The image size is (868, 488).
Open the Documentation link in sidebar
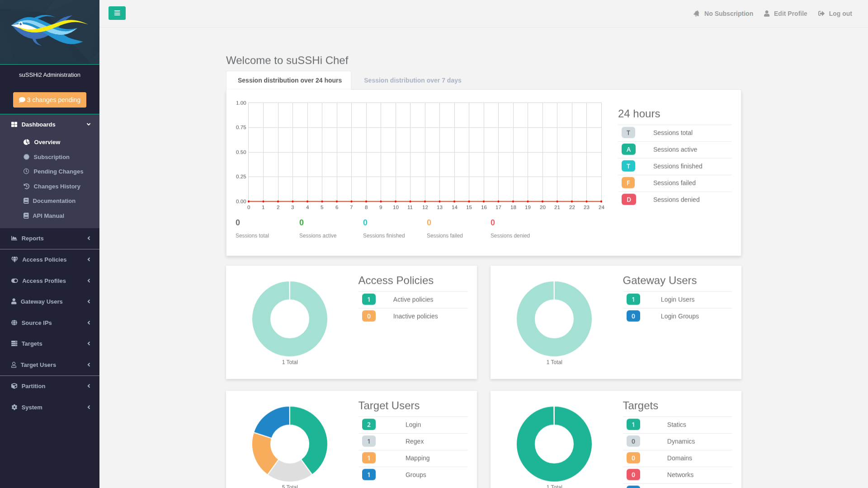click(x=54, y=201)
